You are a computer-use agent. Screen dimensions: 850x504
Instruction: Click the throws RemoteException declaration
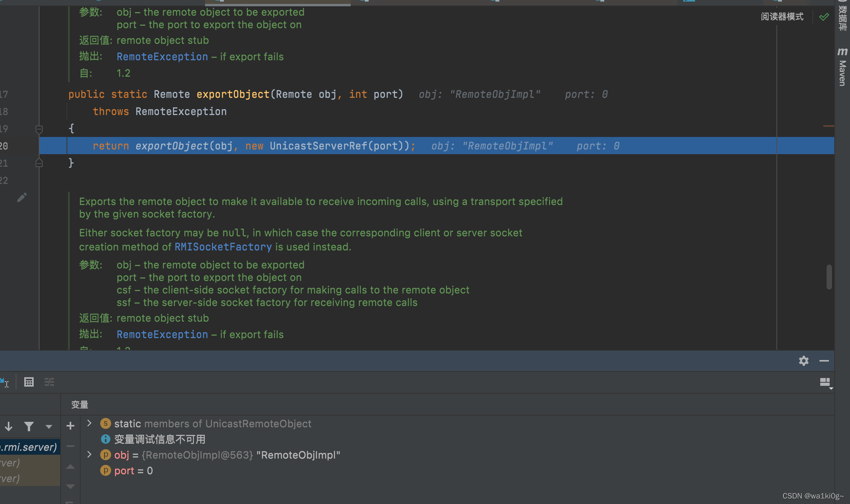coord(160,112)
